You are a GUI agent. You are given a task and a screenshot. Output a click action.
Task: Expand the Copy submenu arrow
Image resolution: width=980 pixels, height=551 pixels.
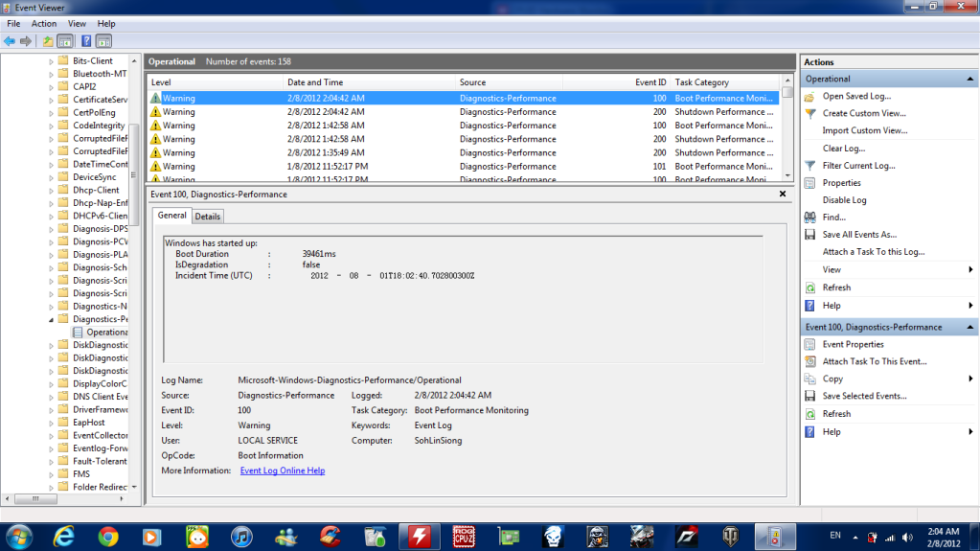click(970, 379)
